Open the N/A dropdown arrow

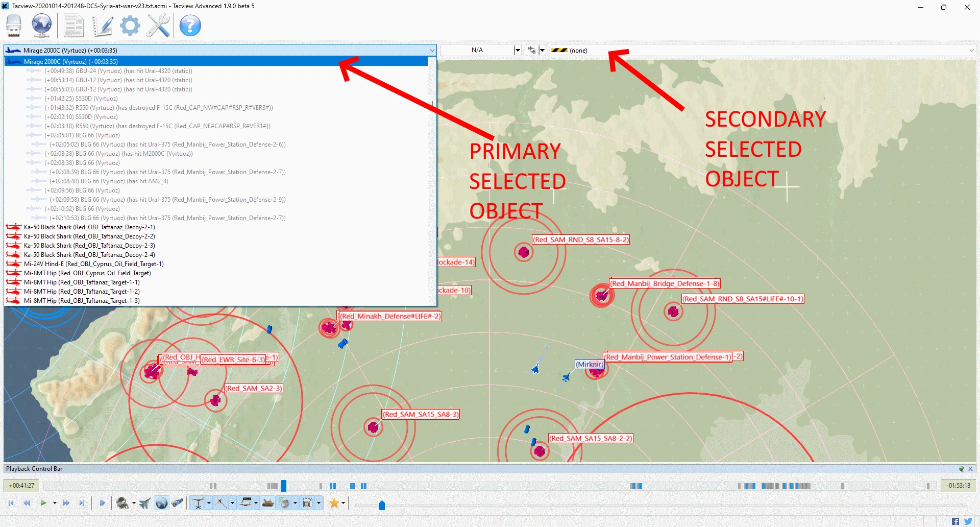517,50
